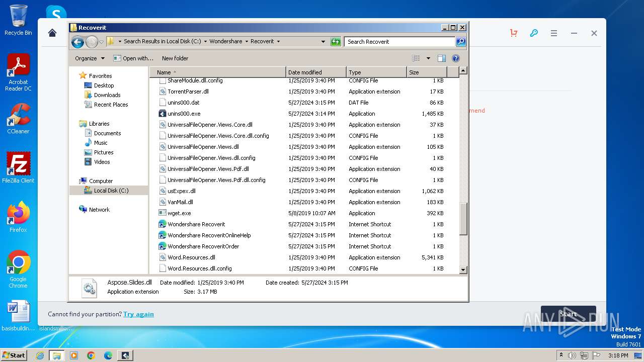Click Start button in Recoverit window

pos(569,314)
